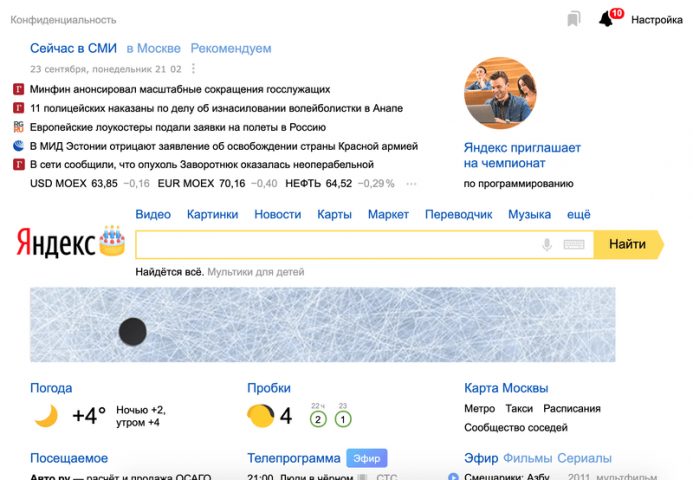Open the Видео service tab
Screen dimensions: 693x480
[x=153, y=214]
